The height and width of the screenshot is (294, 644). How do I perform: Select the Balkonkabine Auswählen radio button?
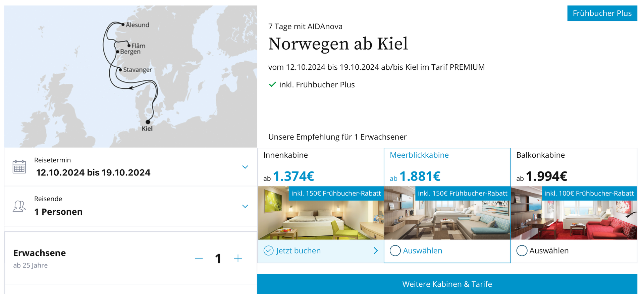click(522, 250)
